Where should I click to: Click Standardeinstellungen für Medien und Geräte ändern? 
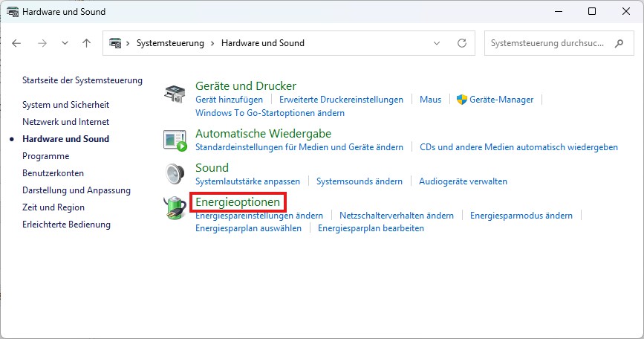pyautogui.click(x=299, y=147)
